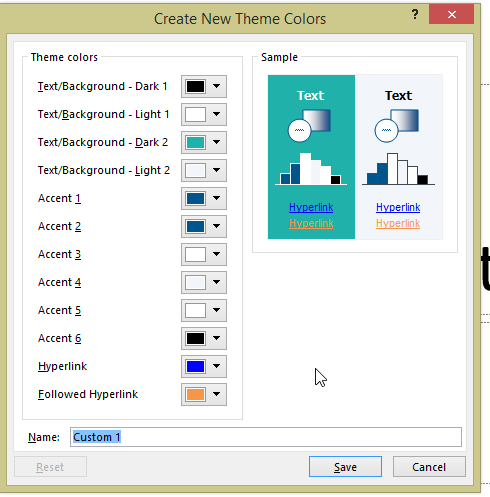This screenshot has width=490, height=497.
Task: Save the new theme colors
Action: [x=345, y=467]
